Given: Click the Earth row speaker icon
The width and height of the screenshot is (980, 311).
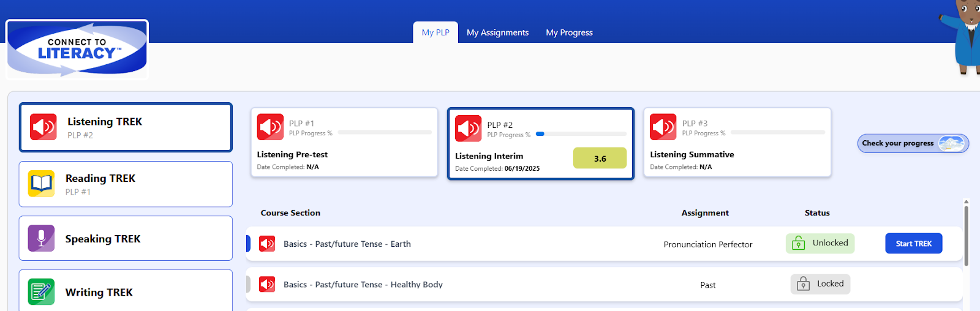Looking at the screenshot, I should pos(267,244).
